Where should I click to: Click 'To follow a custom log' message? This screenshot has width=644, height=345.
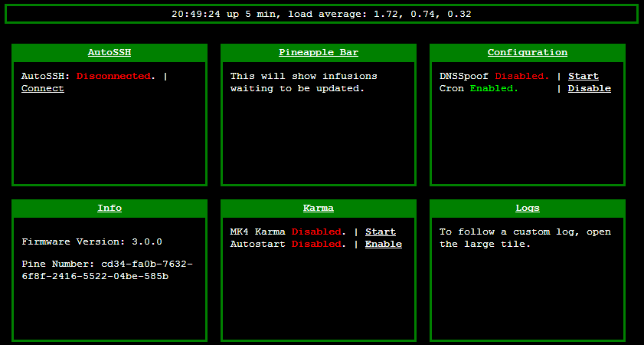coord(525,238)
